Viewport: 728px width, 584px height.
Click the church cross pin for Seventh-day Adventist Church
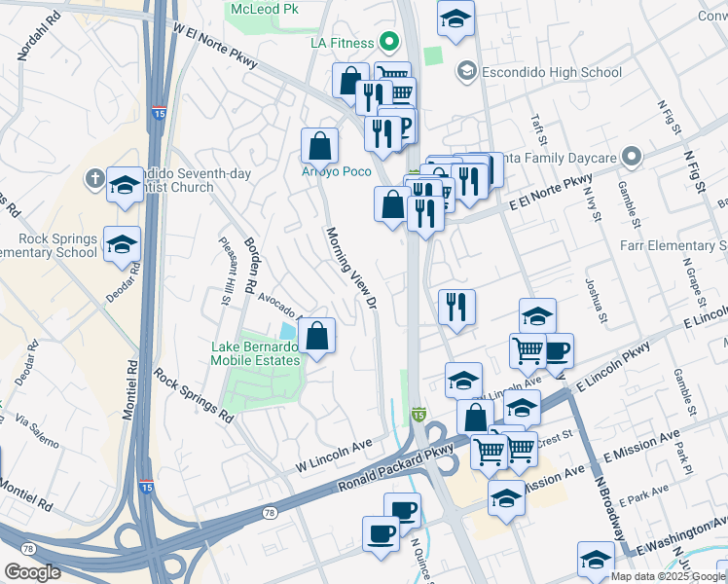point(94,179)
